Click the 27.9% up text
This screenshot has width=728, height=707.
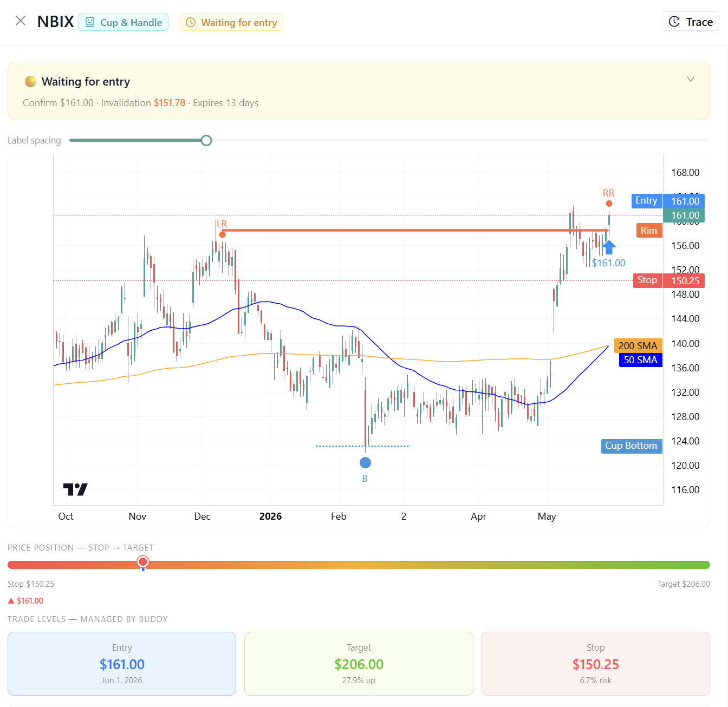point(359,680)
